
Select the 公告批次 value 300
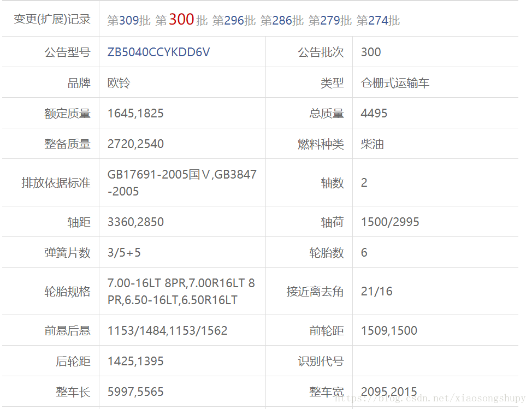(x=371, y=52)
